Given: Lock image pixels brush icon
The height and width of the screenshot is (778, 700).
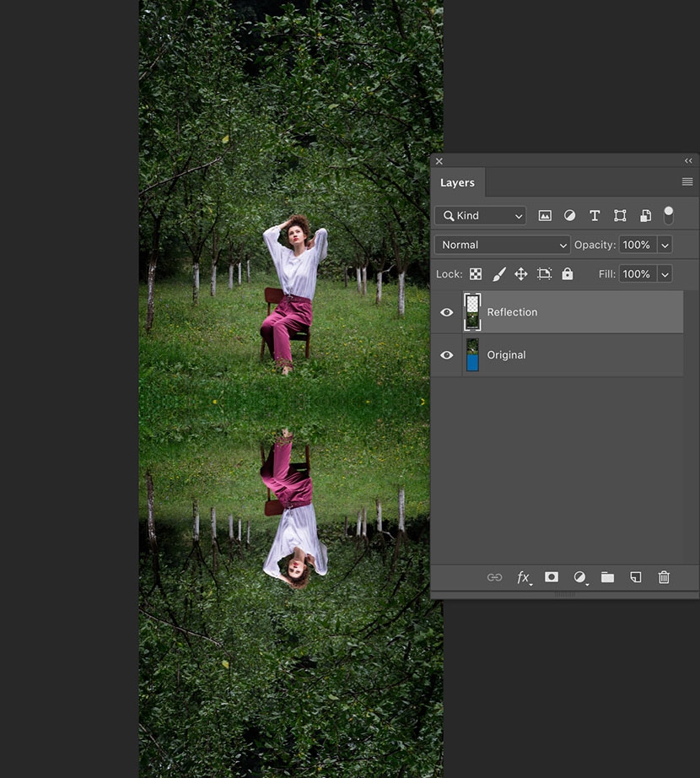Looking at the screenshot, I should pos(498,274).
